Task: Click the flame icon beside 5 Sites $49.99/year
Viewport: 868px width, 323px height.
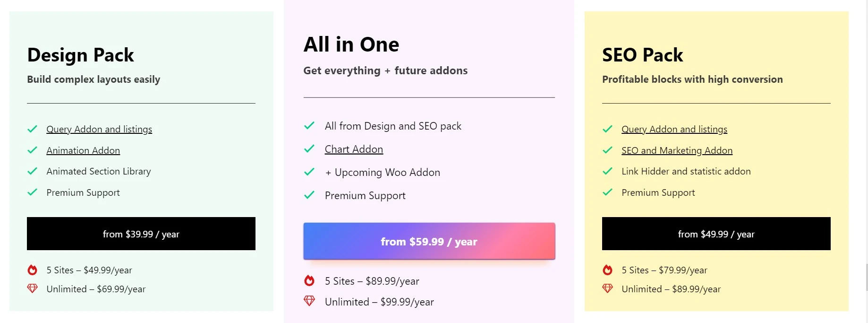Action: click(x=32, y=270)
